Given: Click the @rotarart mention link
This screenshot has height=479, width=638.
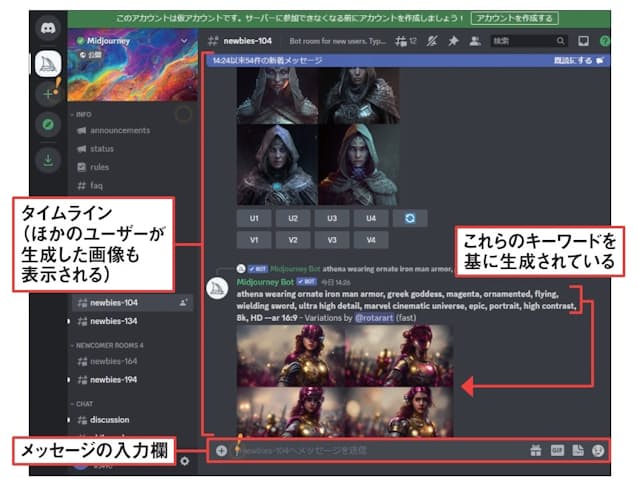Looking at the screenshot, I should pos(374,317).
